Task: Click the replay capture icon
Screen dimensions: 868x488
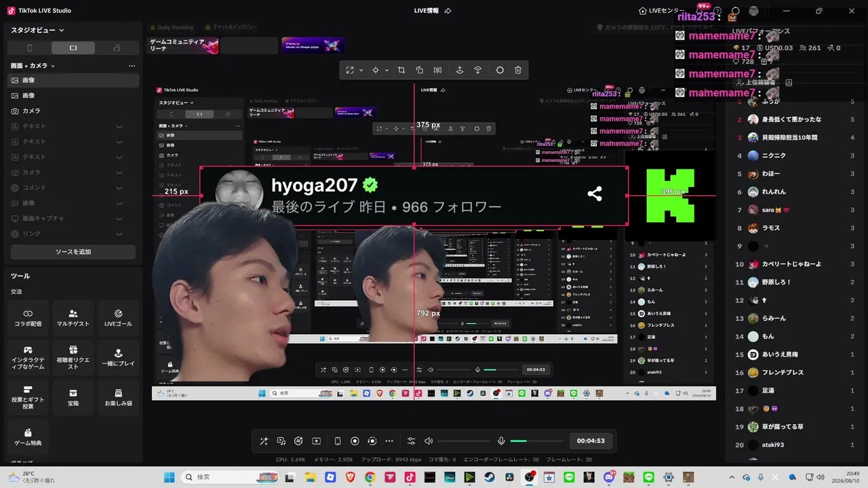Action: [x=372, y=441]
